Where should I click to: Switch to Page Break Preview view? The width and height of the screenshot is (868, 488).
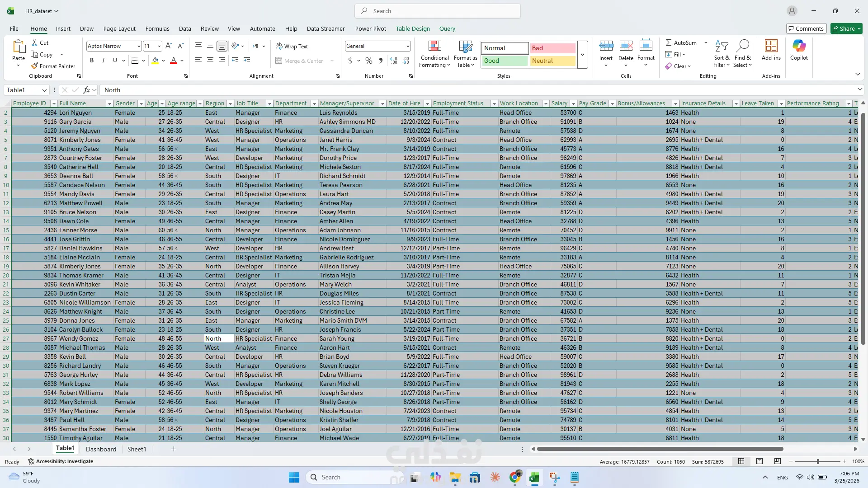pos(777,461)
